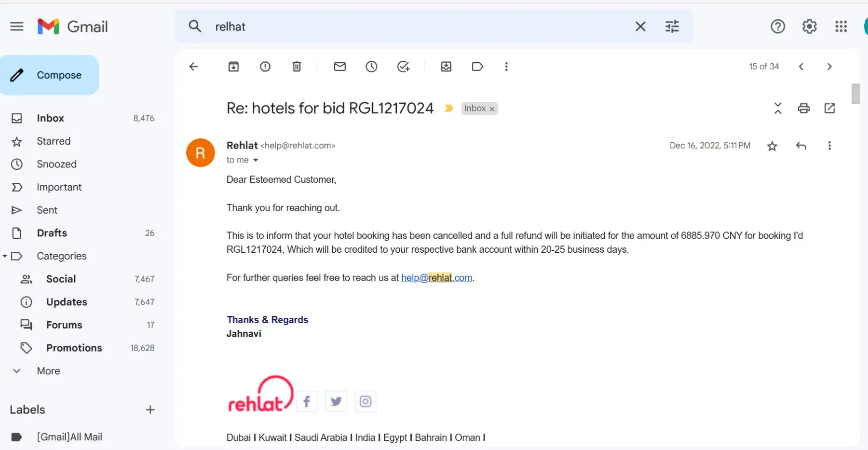The height and width of the screenshot is (450, 868).
Task: Click the sender name Rehlat
Action: [x=242, y=145]
